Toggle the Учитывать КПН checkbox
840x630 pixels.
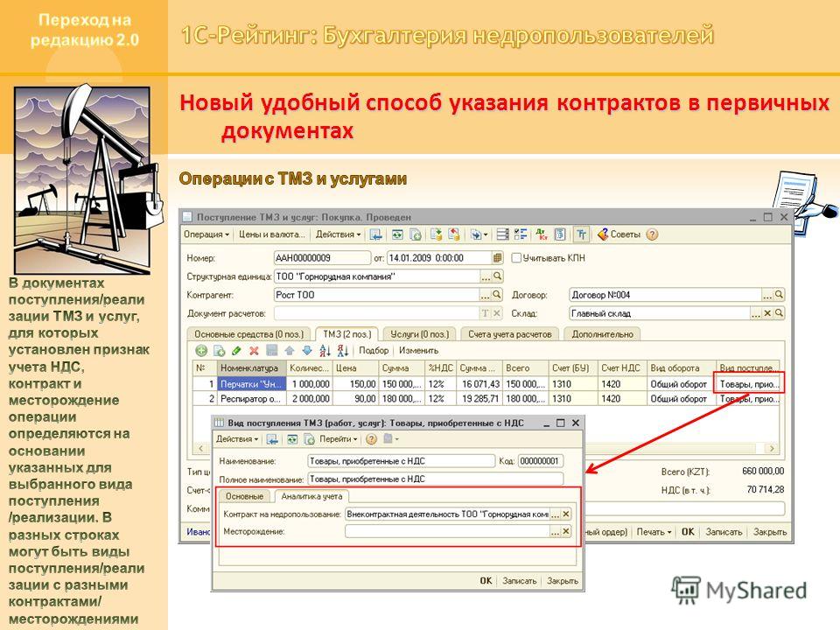coord(516,258)
